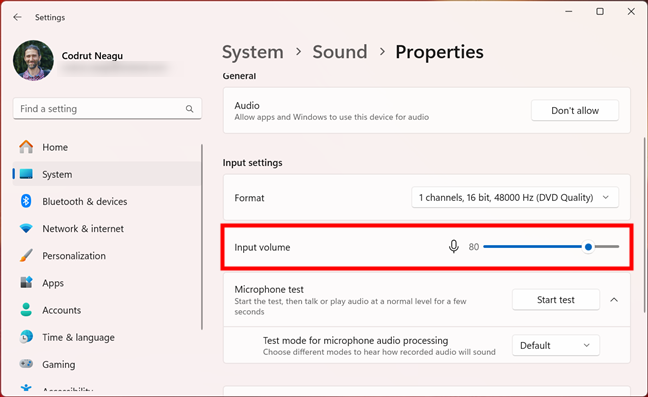Image resolution: width=648 pixels, height=397 pixels.
Task: Click the Personalization paintbrush icon
Action: coord(26,255)
